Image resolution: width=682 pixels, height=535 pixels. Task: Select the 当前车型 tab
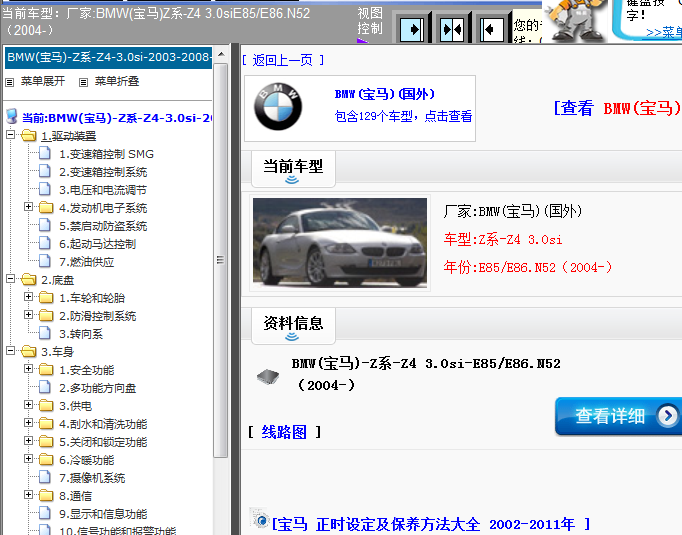pyautogui.click(x=293, y=169)
